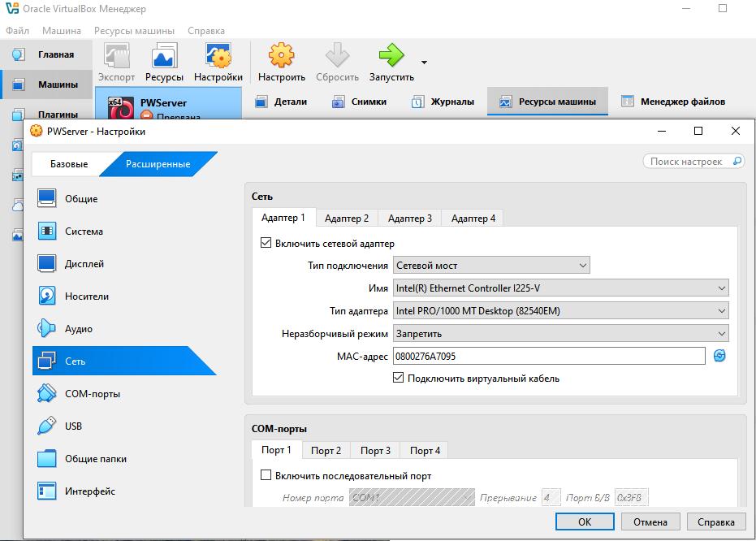
Task: Click the OK button
Action: [585, 522]
